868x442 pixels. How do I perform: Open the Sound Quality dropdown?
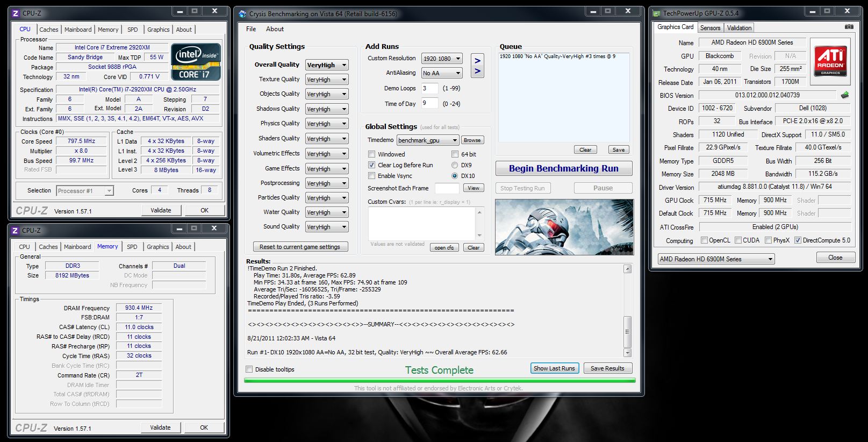point(327,227)
